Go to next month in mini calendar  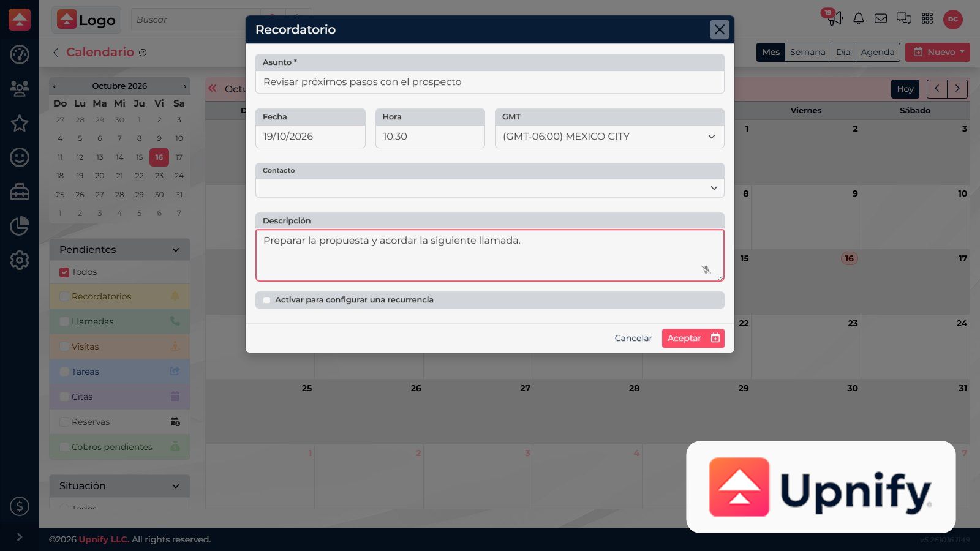tap(185, 86)
